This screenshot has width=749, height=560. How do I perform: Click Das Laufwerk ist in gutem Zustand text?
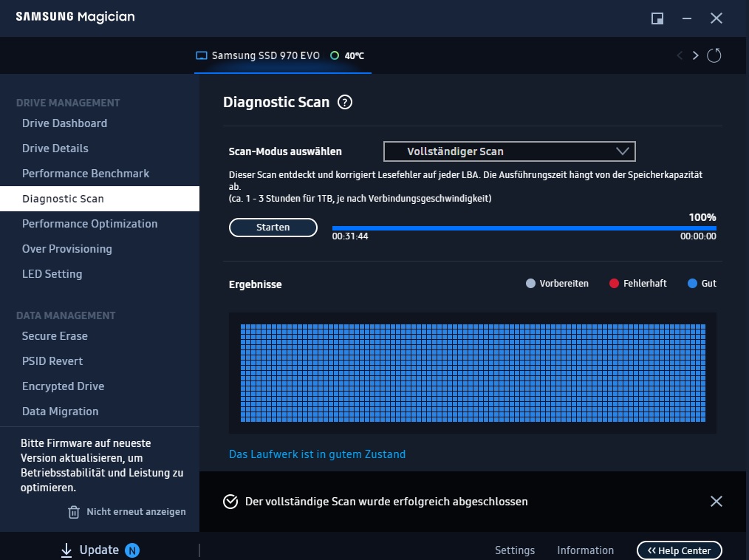[317, 454]
